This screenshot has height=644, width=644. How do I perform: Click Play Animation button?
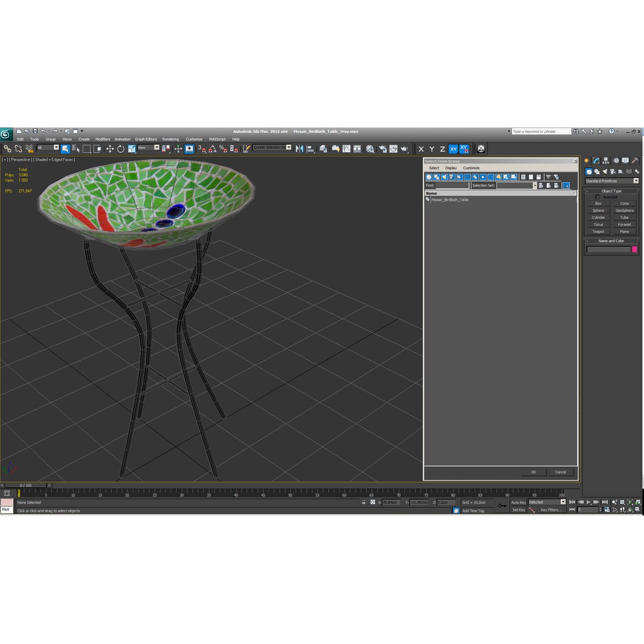pos(589,502)
